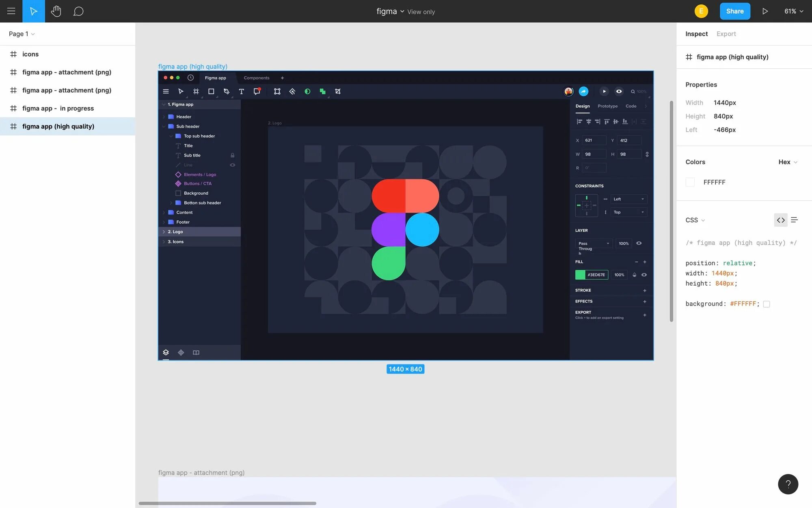812x508 pixels.
Task: Click the FFFFFF color swatch
Action: click(x=690, y=182)
